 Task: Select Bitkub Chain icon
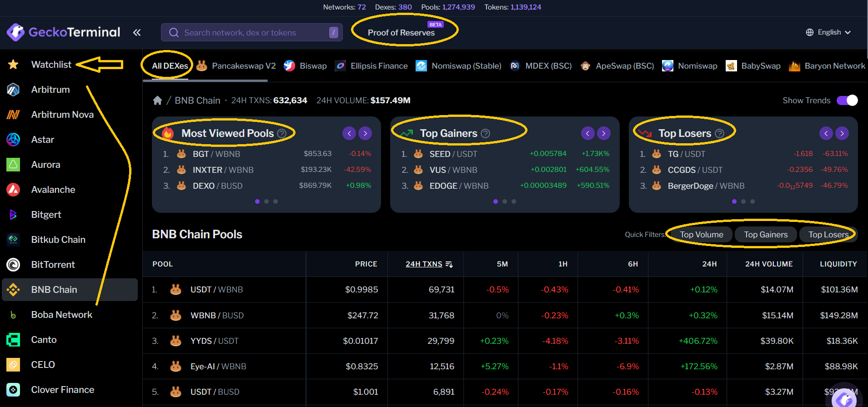[x=13, y=240]
